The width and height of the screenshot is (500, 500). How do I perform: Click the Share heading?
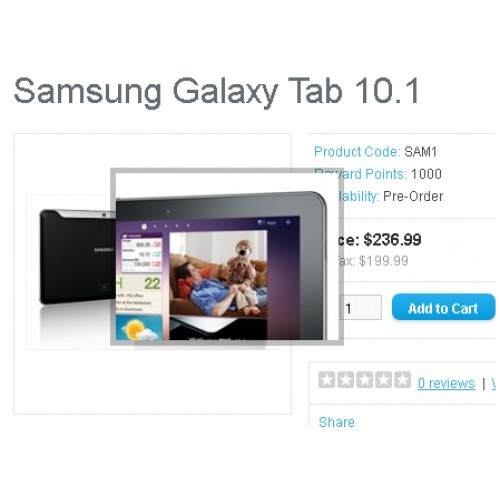pyautogui.click(x=337, y=422)
